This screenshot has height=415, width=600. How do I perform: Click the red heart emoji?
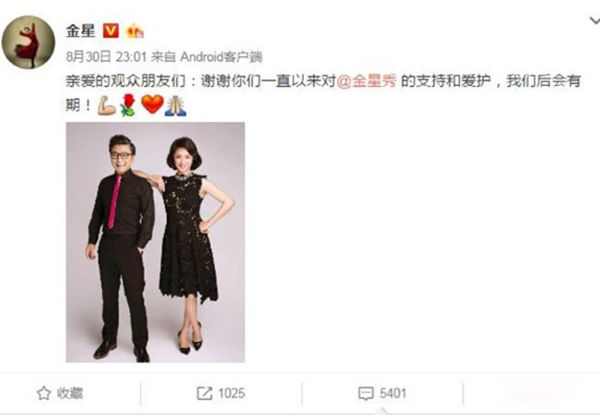point(152,104)
